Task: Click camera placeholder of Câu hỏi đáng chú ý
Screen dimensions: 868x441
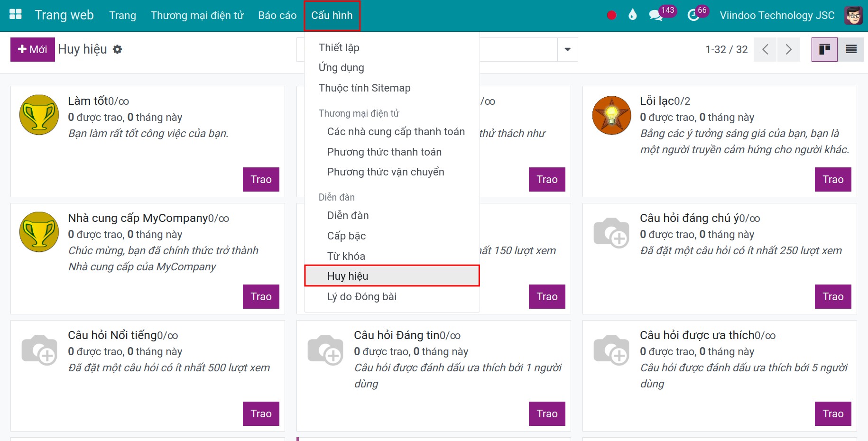Action: (x=611, y=232)
